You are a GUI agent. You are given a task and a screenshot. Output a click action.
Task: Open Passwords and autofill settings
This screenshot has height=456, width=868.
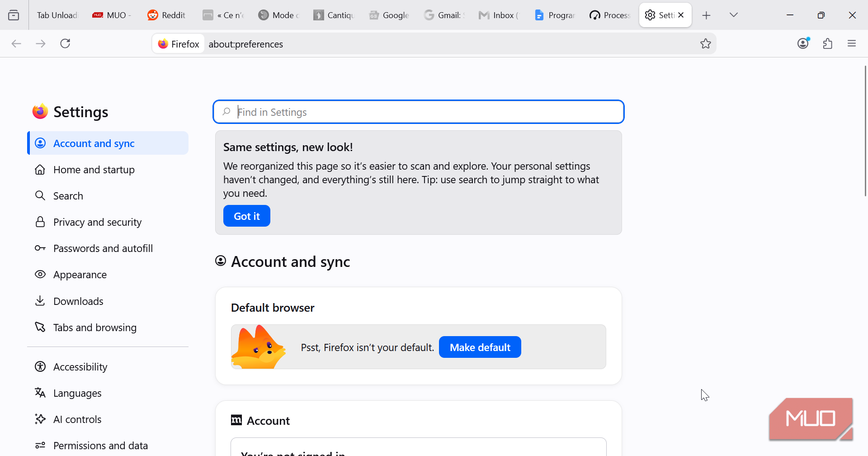click(108, 248)
